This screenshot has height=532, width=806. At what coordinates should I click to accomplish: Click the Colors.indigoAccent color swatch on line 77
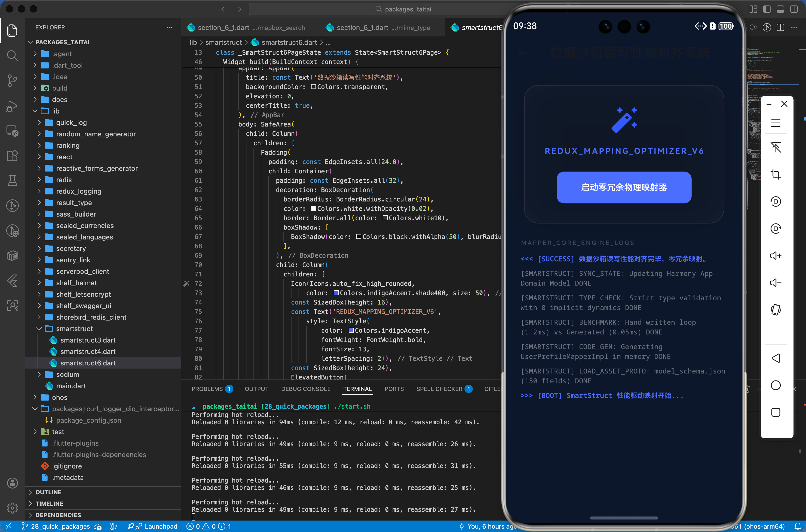pyautogui.click(x=351, y=330)
